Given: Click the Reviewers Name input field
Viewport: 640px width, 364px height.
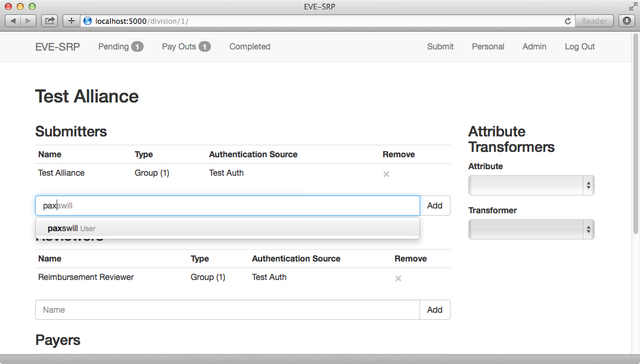Looking at the screenshot, I should tap(228, 310).
